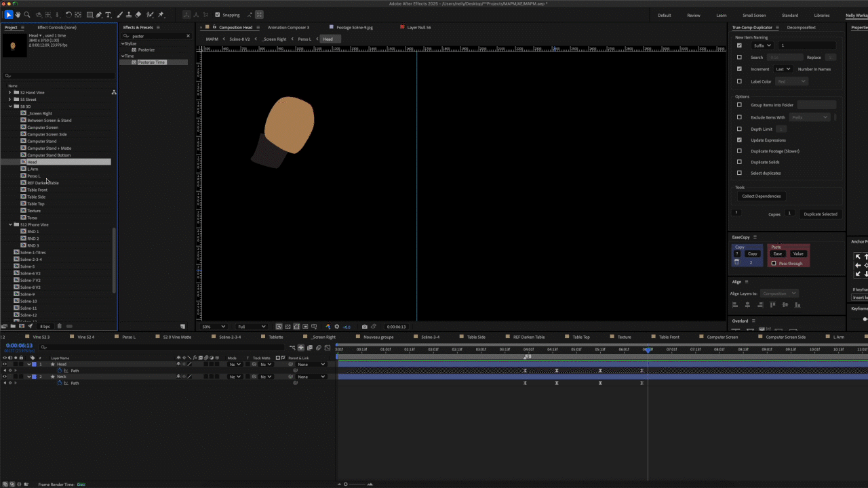Click the Collect Dependencies button

pos(761,196)
